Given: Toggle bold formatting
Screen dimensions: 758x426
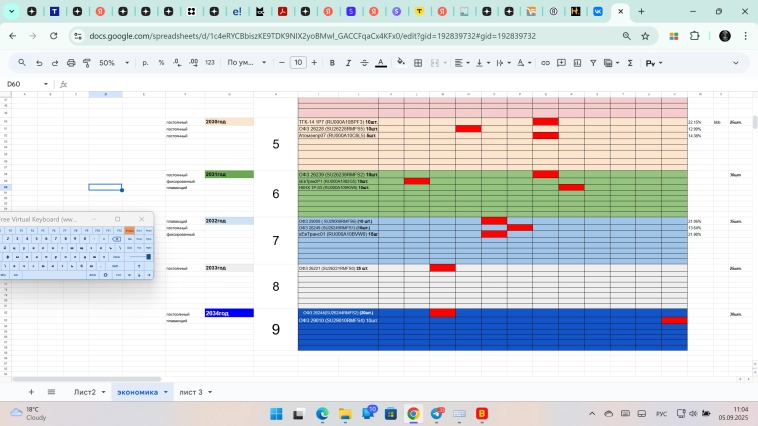Looking at the screenshot, I should click(331, 63).
